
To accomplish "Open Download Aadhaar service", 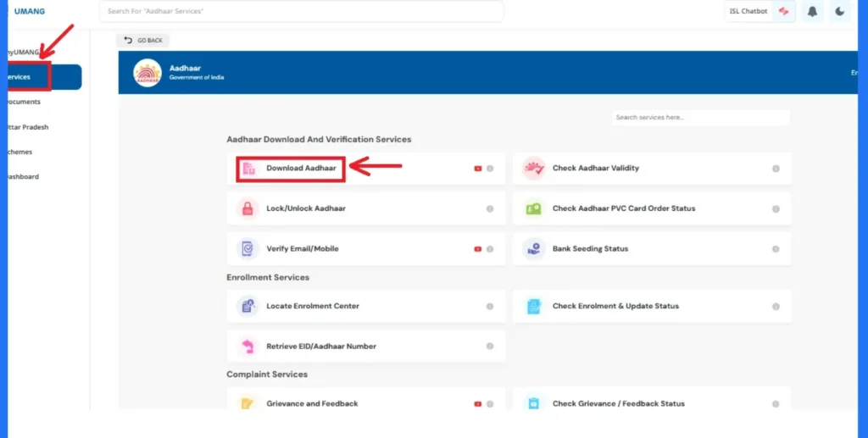I will 301,169.
